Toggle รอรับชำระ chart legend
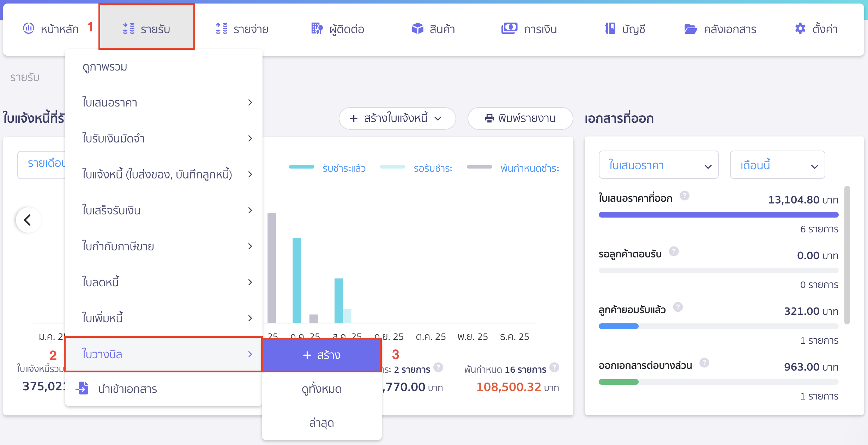The height and width of the screenshot is (445, 868). click(416, 168)
